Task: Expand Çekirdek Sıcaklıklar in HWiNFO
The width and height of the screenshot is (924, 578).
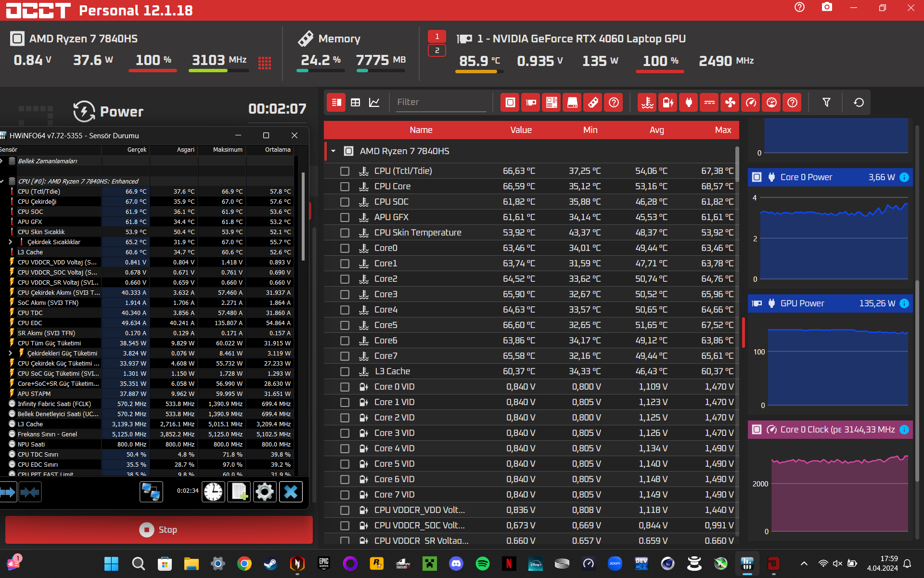Action: (11, 242)
